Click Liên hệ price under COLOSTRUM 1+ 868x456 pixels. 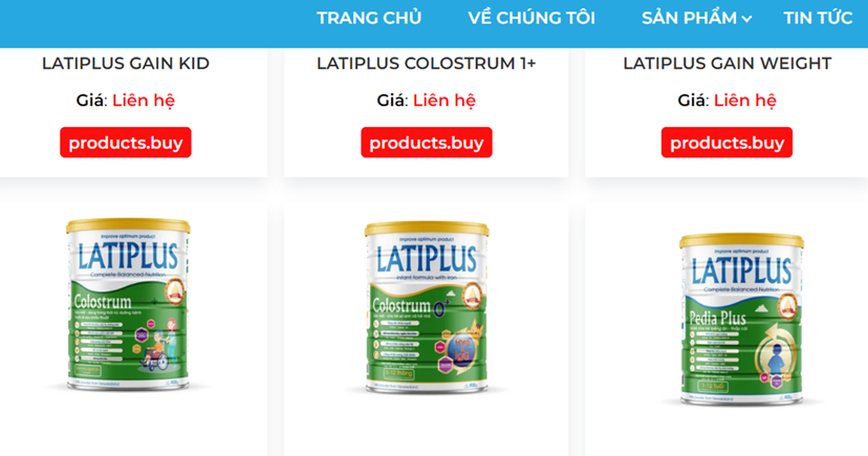pyautogui.click(x=444, y=101)
